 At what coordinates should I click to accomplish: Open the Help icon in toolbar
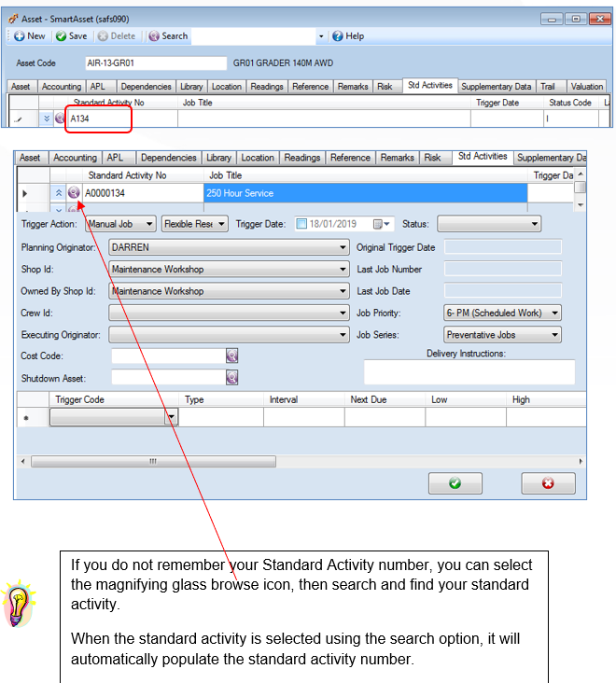point(338,36)
